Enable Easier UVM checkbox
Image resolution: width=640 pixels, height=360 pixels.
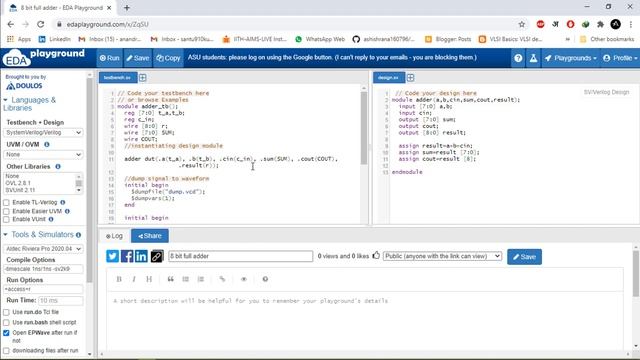[x=6, y=211]
